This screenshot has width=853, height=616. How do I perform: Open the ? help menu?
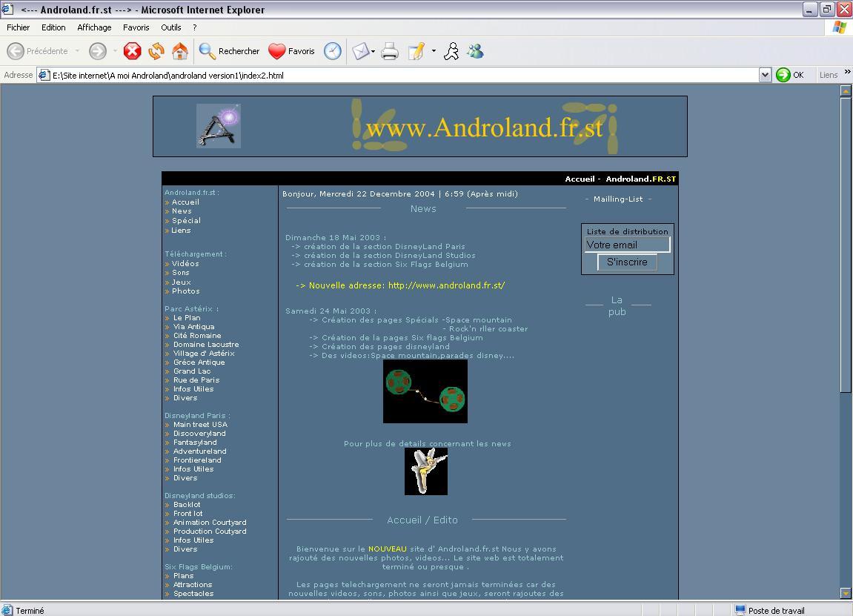[x=195, y=27]
